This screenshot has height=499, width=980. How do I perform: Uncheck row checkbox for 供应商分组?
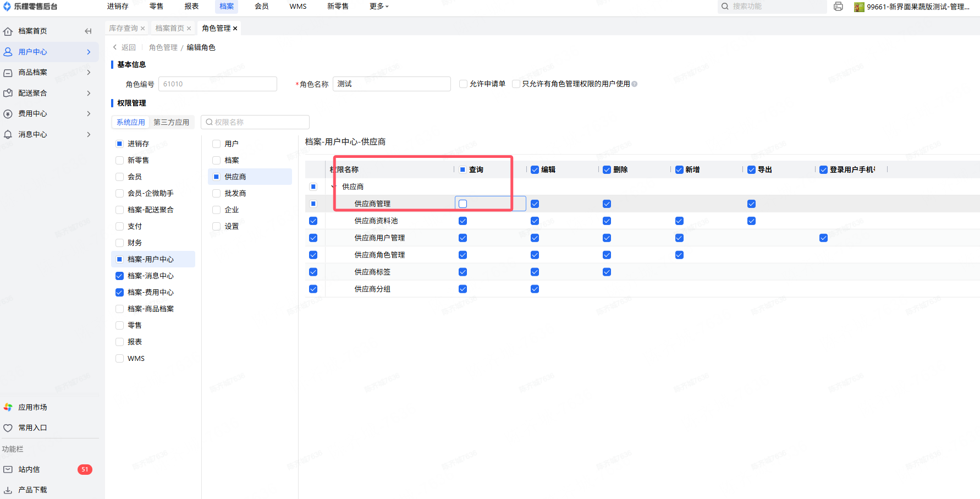pyautogui.click(x=313, y=289)
